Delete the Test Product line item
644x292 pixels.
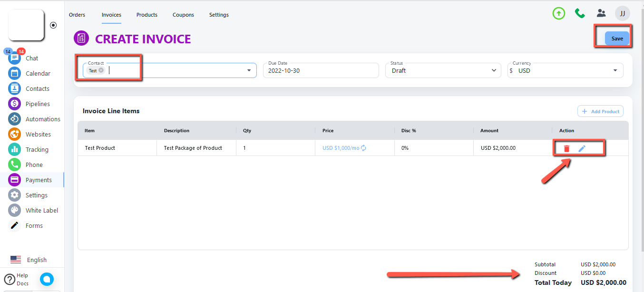pyautogui.click(x=566, y=148)
